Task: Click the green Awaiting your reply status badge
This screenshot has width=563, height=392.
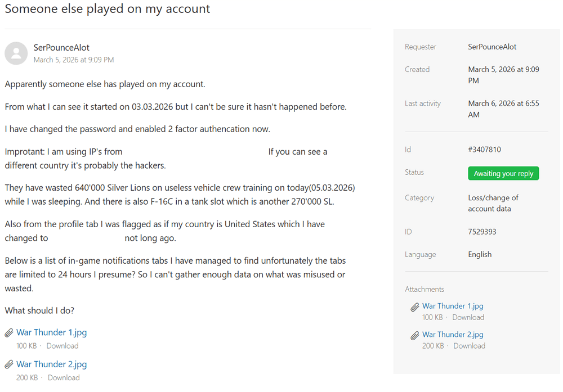Action: [x=503, y=173]
